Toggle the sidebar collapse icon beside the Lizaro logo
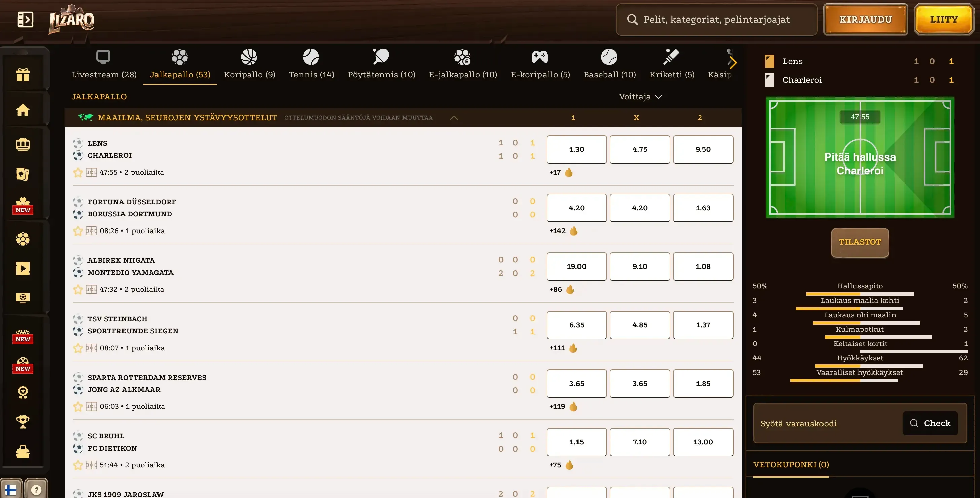This screenshot has width=980, height=498. pyautogui.click(x=26, y=20)
